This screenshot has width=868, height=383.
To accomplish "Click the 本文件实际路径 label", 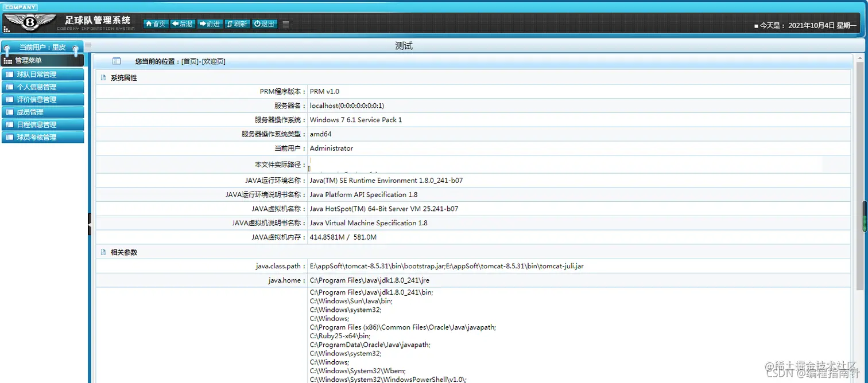I will [x=280, y=165].
